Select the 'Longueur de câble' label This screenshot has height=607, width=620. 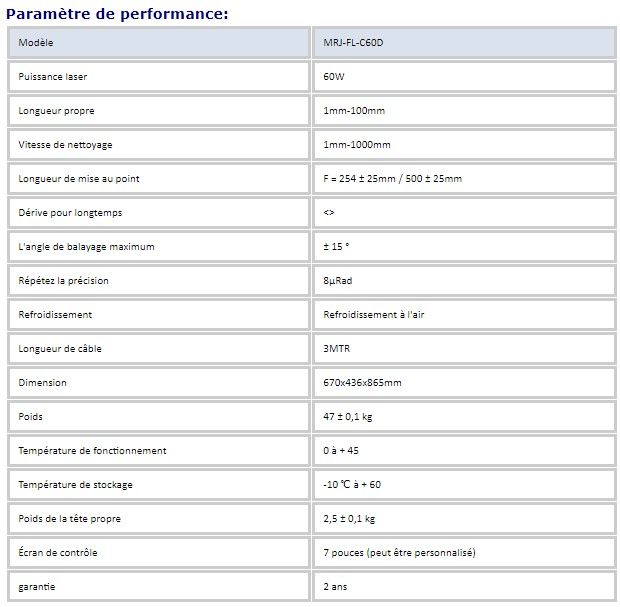point(60,349)
